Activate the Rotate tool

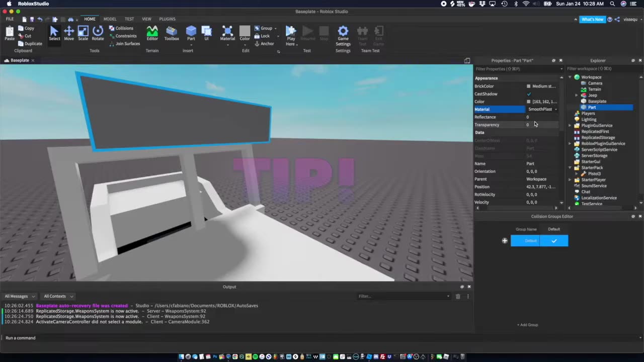coord(98,34)
